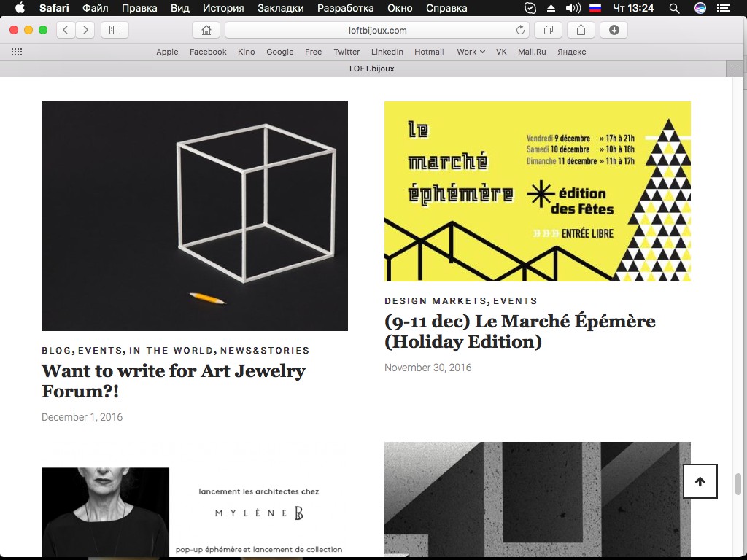Screen dimensions: 747x560
Task: Open the Safari application menu
Action: point(54,8)
